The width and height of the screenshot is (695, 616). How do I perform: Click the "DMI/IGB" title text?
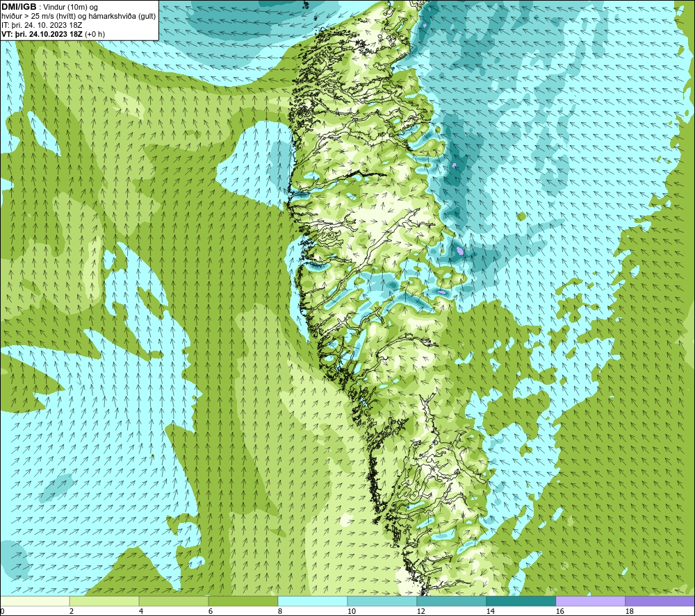(19, 7)
